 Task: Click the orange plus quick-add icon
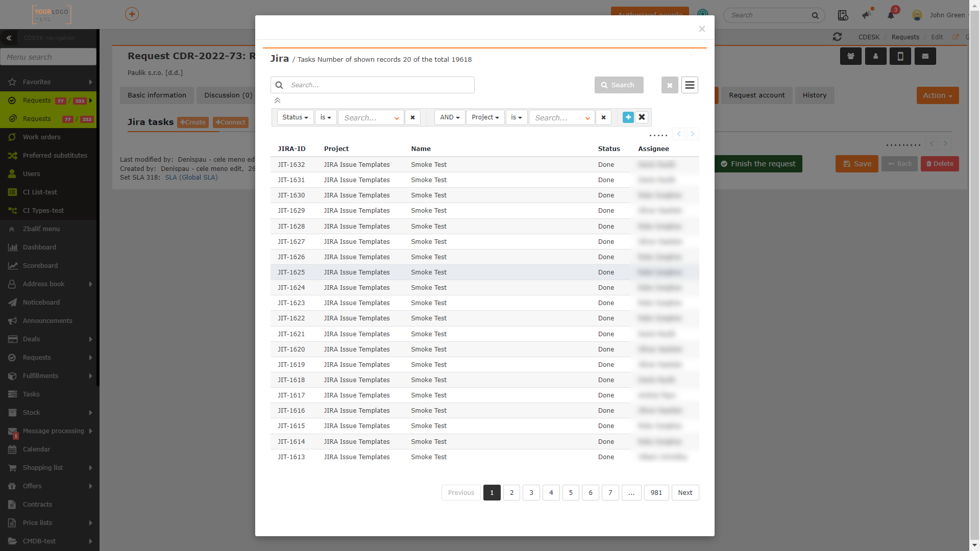coord(132,14)
